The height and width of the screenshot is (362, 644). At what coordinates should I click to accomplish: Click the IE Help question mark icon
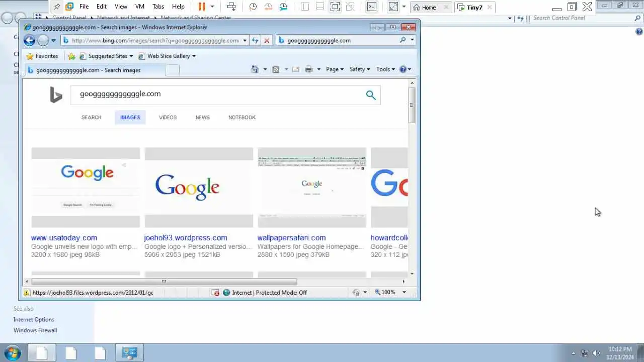403,69
